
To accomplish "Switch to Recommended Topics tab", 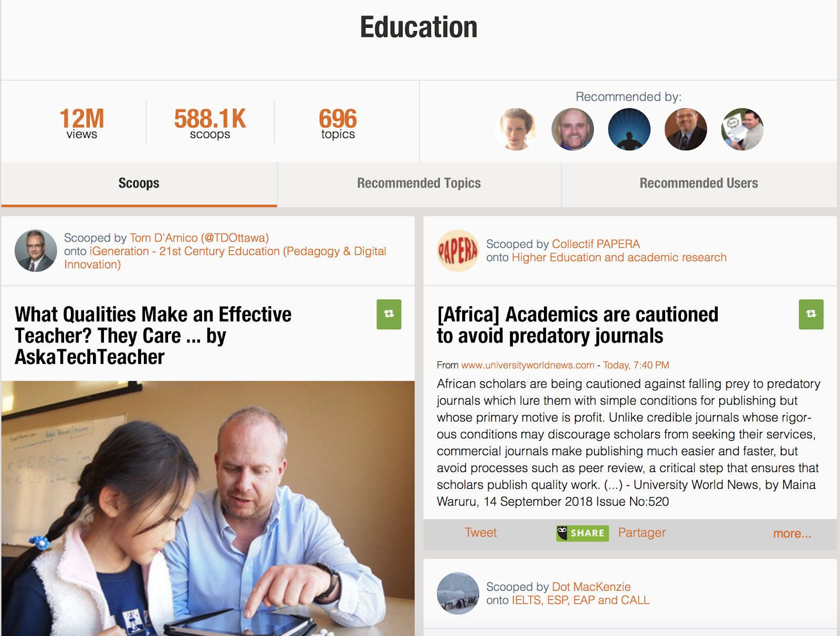I will click(x=419, y=184).
